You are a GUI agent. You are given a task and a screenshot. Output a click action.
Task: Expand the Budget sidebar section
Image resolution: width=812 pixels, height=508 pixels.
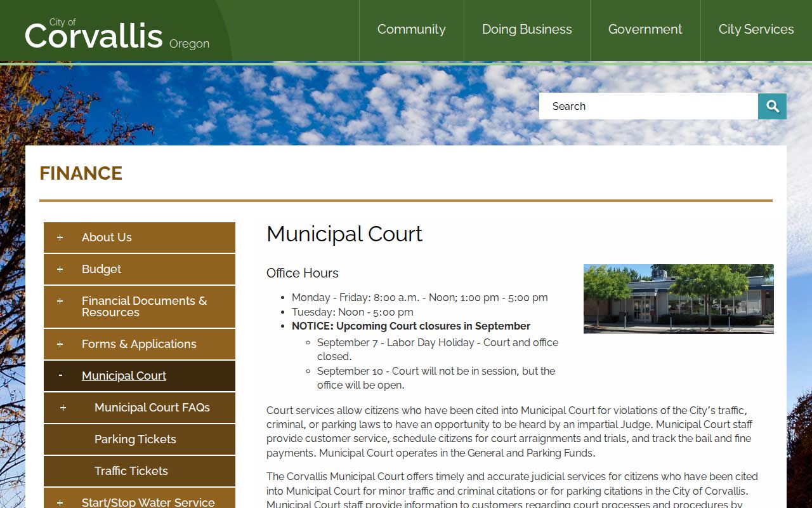click(60, 269)
